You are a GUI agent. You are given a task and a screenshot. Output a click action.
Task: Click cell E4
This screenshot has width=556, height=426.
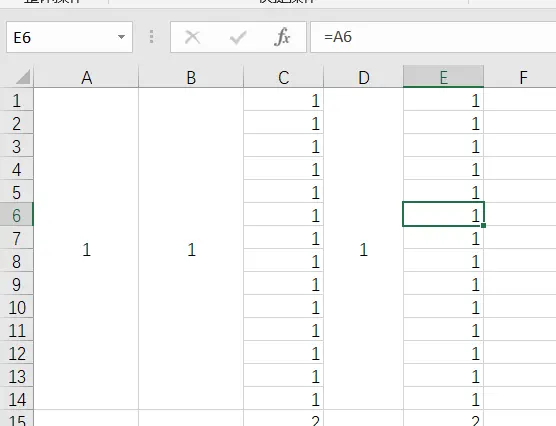[444, 168]
